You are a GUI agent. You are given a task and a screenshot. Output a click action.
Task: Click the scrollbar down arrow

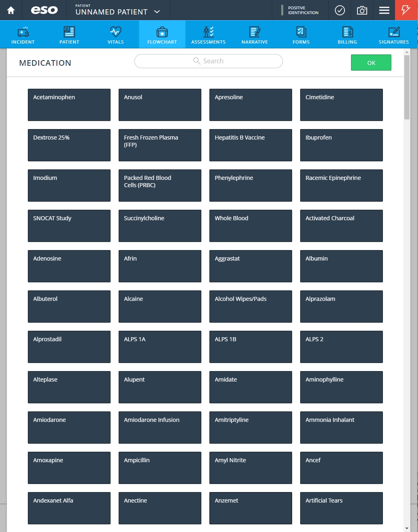[x=407, y=528]
